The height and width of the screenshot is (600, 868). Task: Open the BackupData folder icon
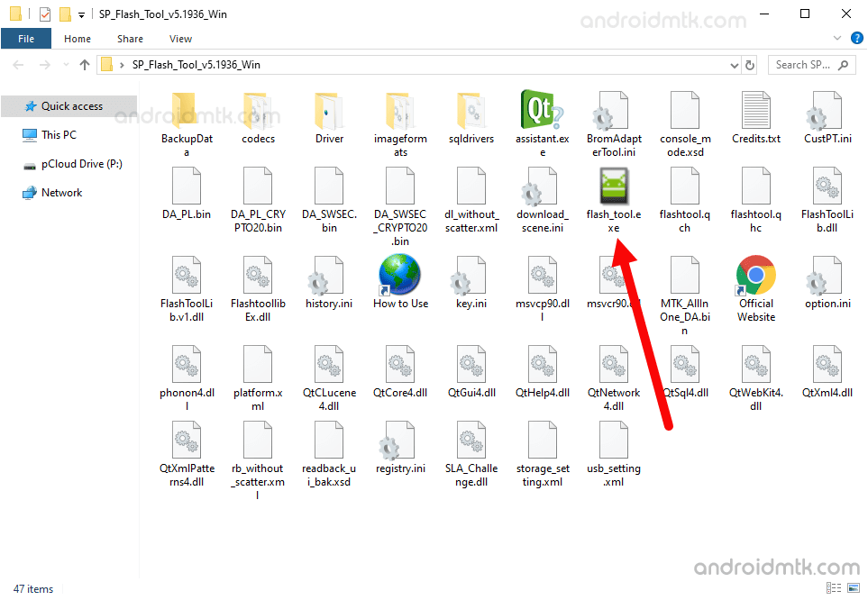click(x=186, y=110)
